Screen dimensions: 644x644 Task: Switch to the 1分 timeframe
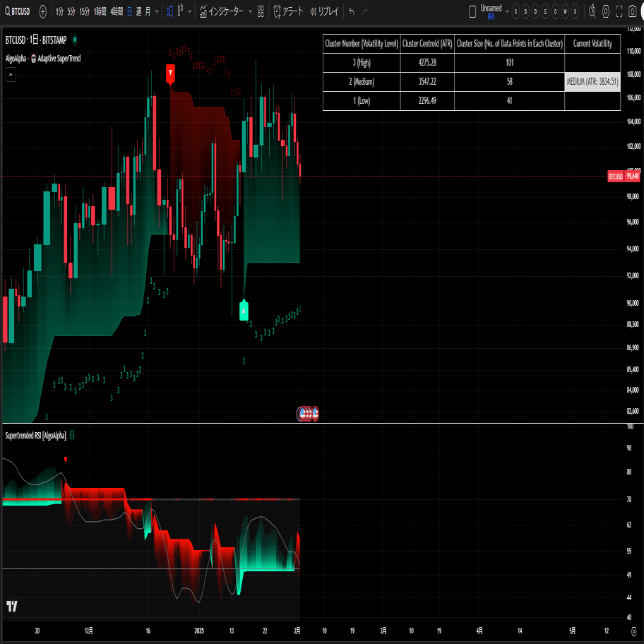(x=60, y=11)
